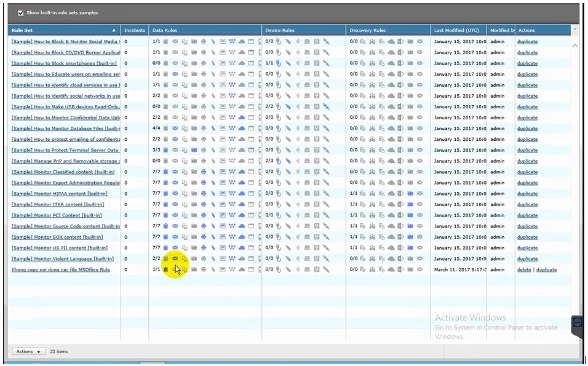Duplicate the Monitor SOX content rule set
Screen dimensions: 588x366
(x=527, y=237)
